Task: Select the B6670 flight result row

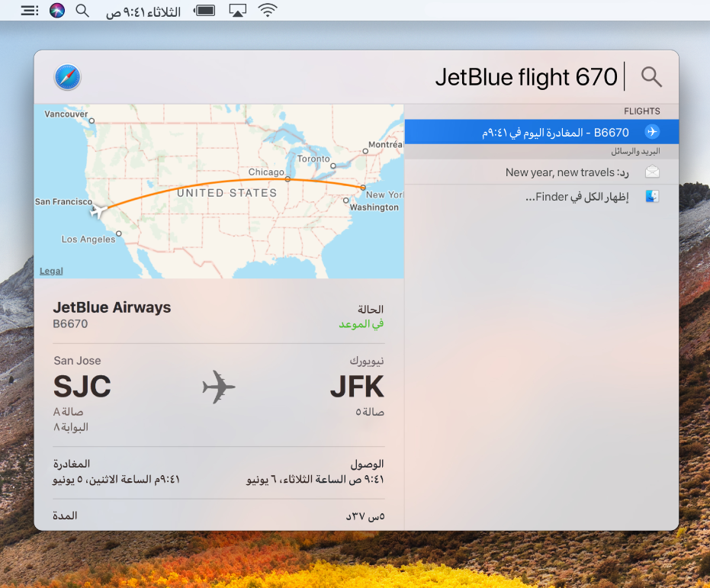Action: (541, 132)
